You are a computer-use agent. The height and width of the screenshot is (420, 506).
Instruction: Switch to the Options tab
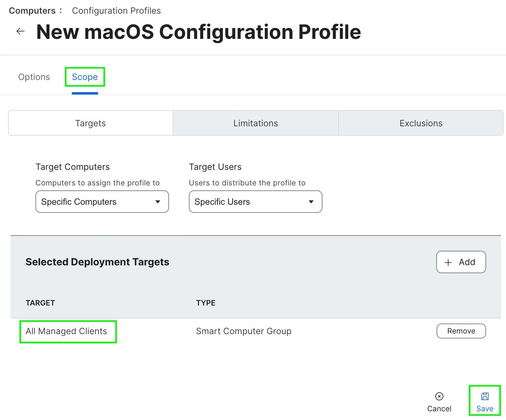click(34, 77)
